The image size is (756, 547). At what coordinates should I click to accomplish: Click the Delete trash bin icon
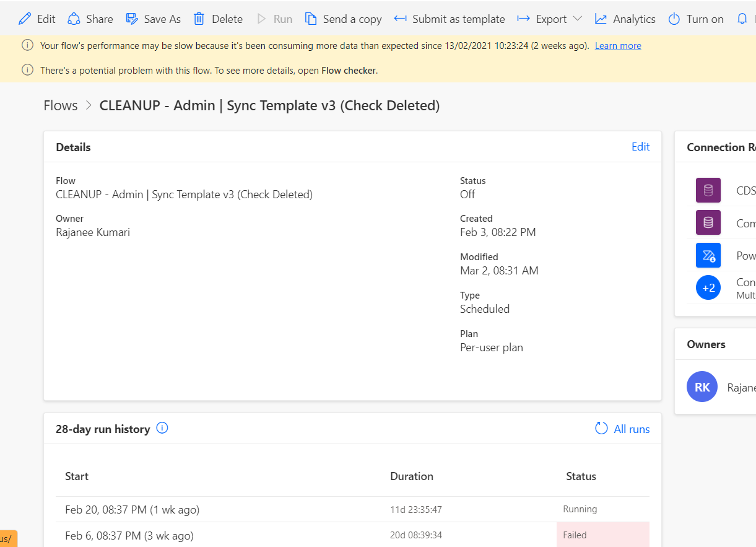[199, 19]
